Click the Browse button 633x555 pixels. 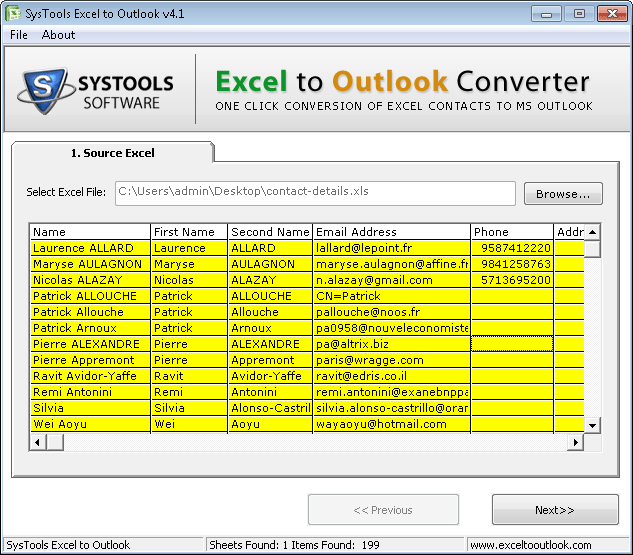563,194
